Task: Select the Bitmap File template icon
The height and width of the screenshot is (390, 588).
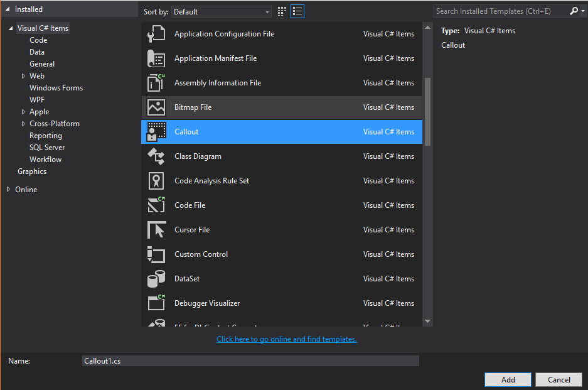Action: (x=156, y=107)
